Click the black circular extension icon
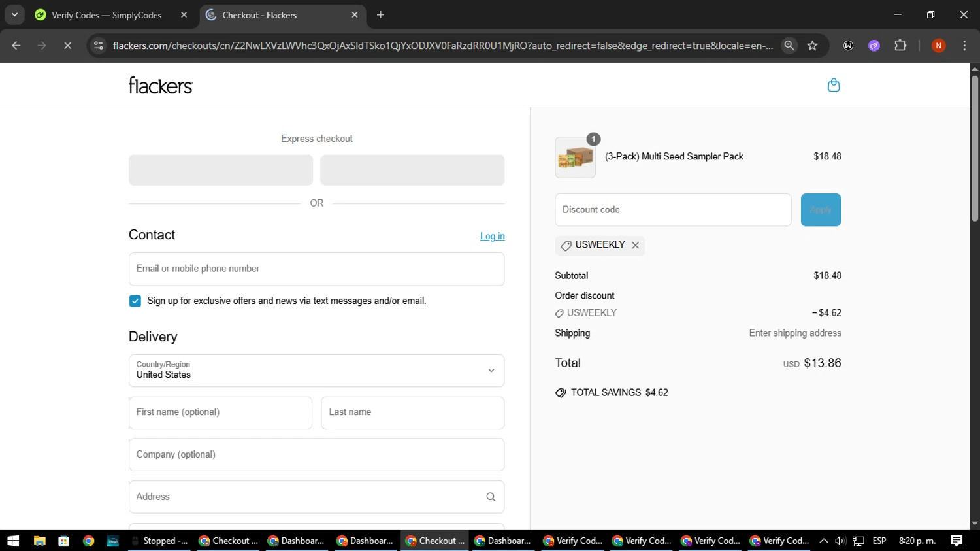 [848, 46]
